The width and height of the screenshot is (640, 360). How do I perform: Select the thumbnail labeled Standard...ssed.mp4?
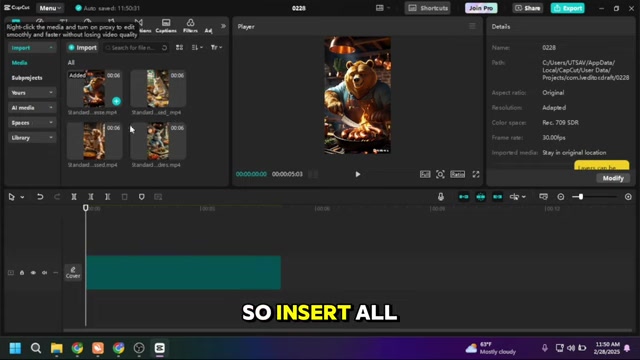click(x=94, y=141)
